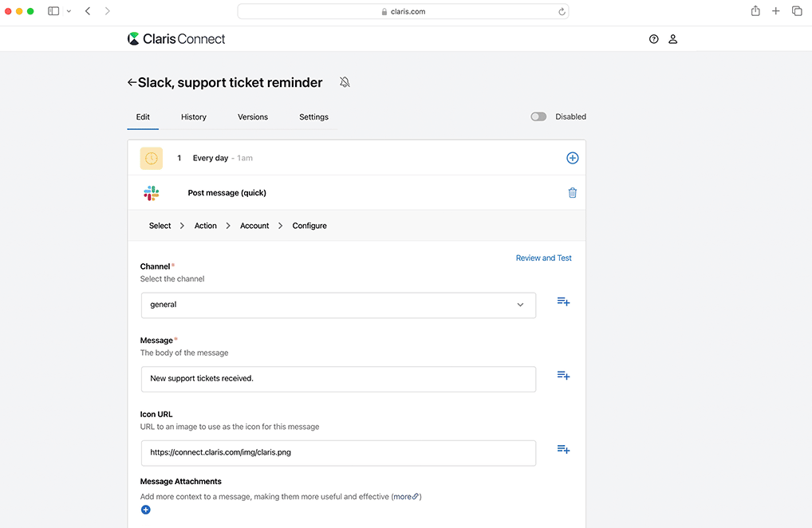Mute notifications with the bell icon
Viewport: 812px width, 528px height.
click(x=344, y=81)
